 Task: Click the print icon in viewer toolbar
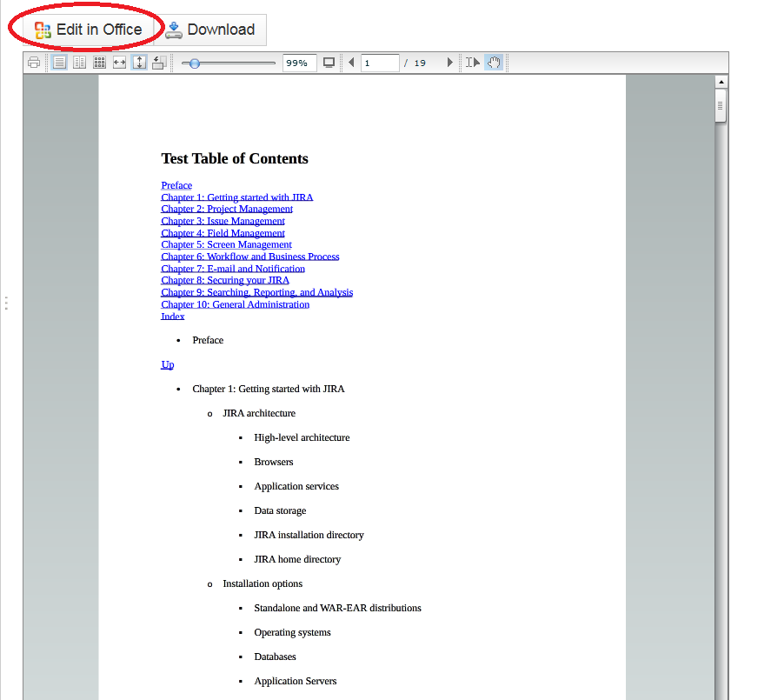pyautogui.click(x=34, y=63)
